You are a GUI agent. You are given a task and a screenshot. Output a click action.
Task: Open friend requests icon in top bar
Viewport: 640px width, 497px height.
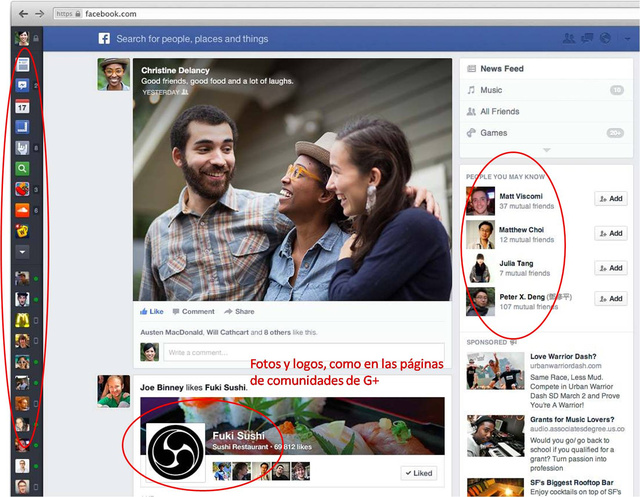click(570, 39)
